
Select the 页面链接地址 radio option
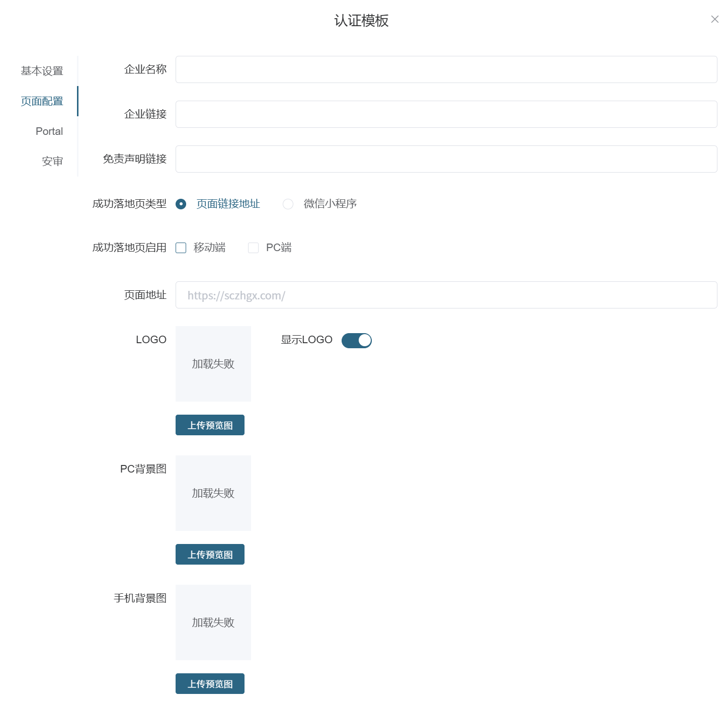pyautogui.click(x=181, y=204)
